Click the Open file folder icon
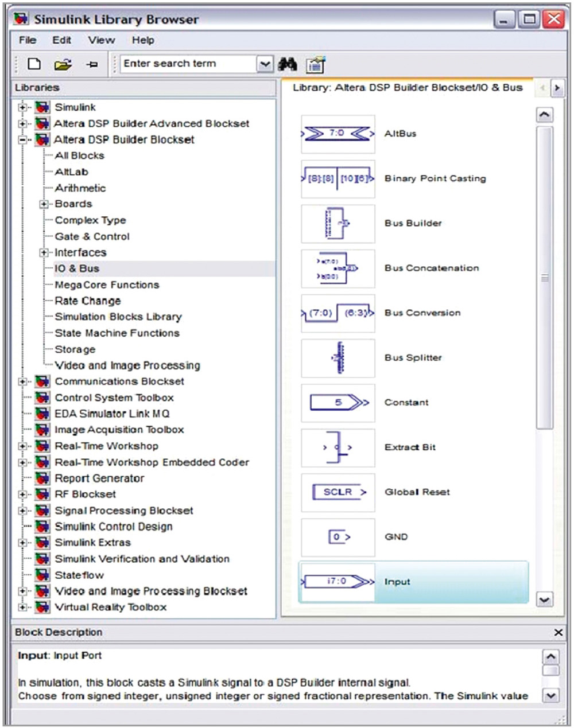 [63, 65]
